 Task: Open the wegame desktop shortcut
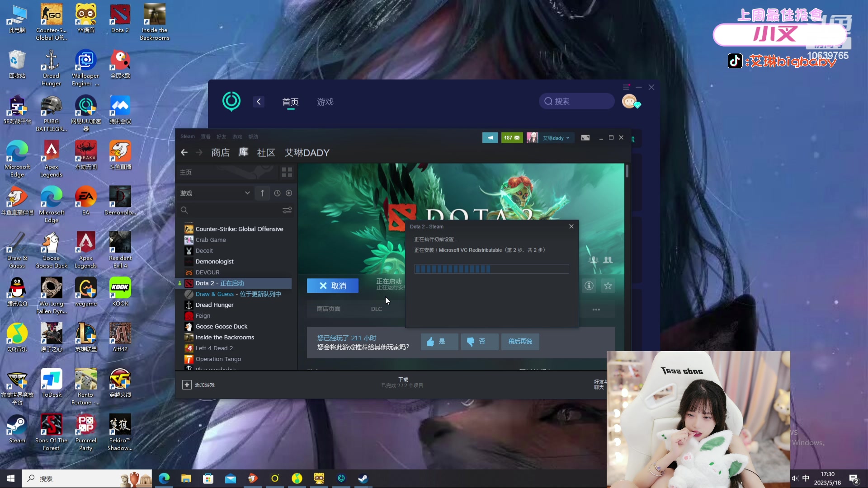tap(85, 292)
